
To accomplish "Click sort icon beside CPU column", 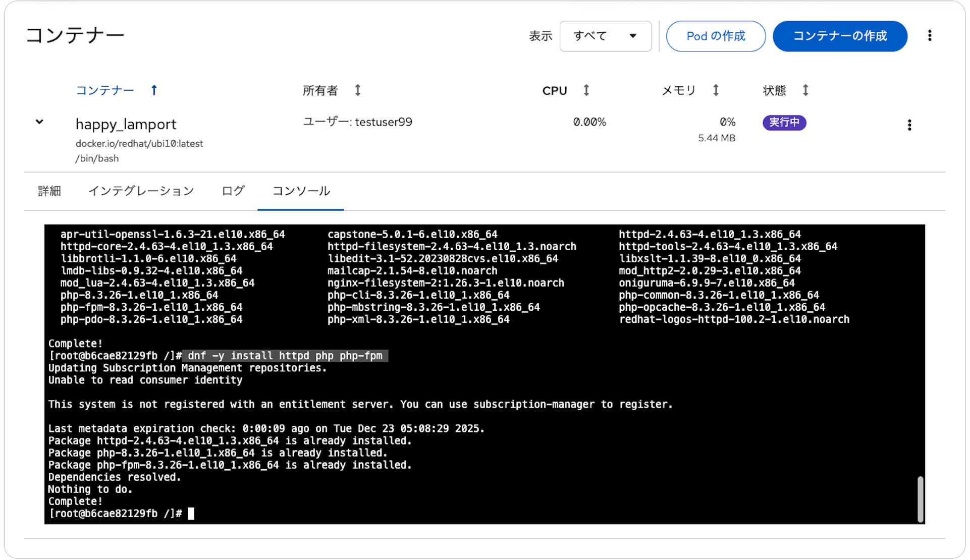I will click(586, 90).
